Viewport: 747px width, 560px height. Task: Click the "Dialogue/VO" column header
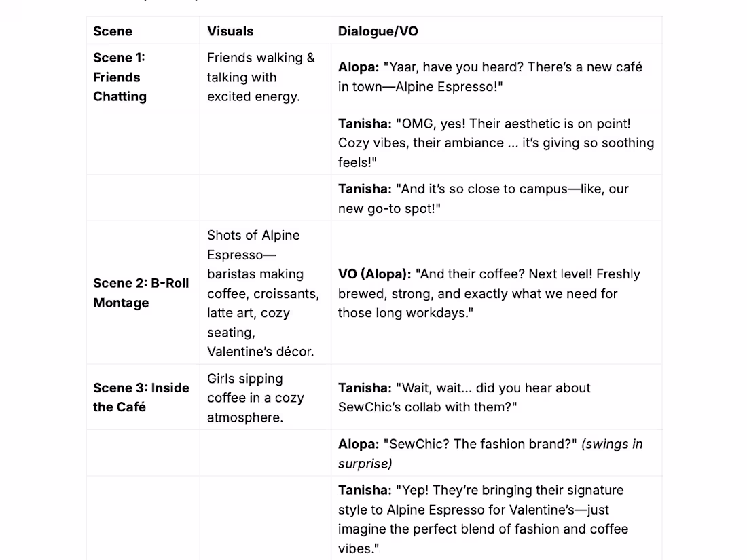(x=378, y=31)
